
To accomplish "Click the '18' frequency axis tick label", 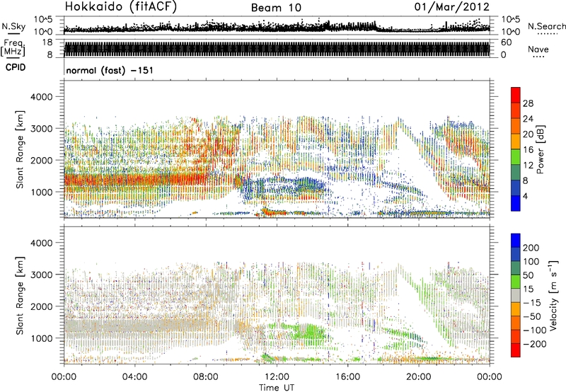I will [x=47, y=42].
